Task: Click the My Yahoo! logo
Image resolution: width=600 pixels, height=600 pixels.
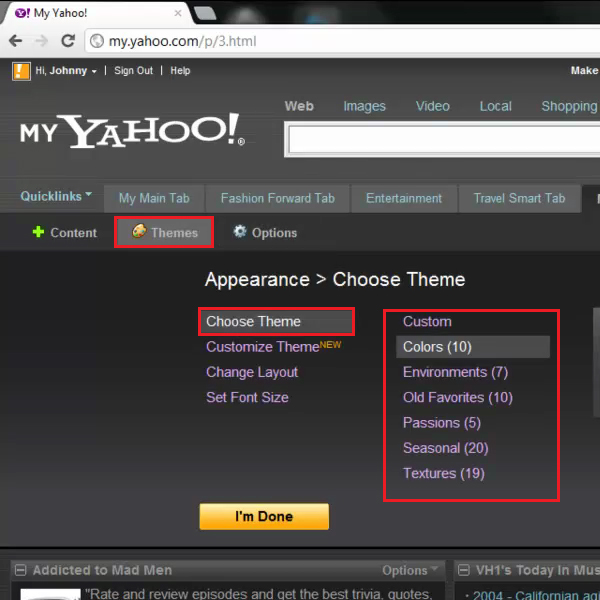Action: [132, 130]
